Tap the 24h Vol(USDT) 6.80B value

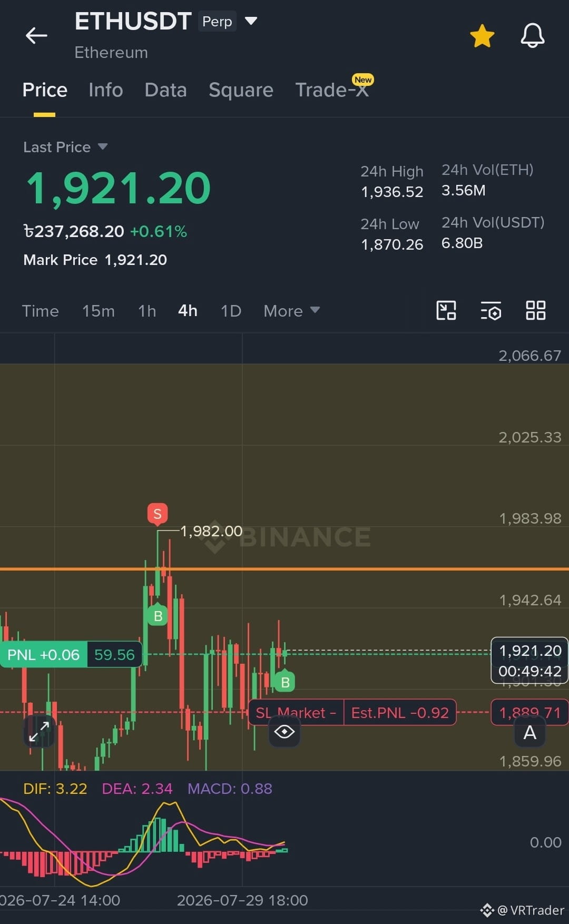tap(462, 243)
